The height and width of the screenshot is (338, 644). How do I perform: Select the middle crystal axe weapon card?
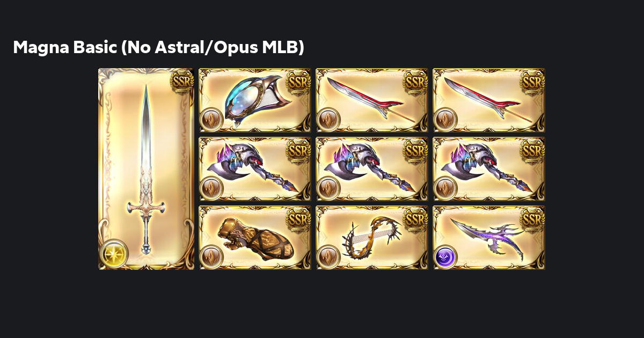tap(372, 169)
